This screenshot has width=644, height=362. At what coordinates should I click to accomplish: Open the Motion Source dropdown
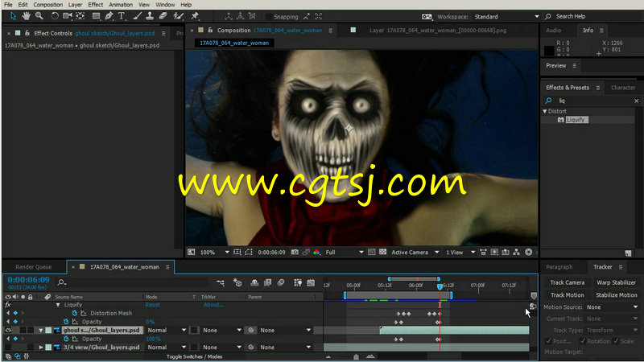coord(612,307)
